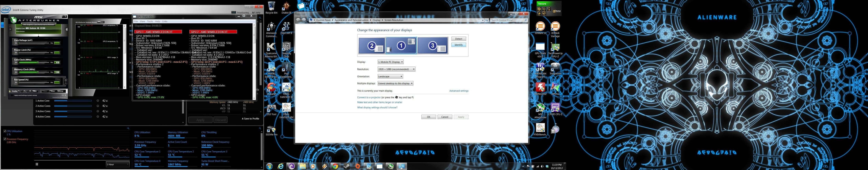Launch Diablo III from desktop

pyautogui.click(x=286, y=8)
